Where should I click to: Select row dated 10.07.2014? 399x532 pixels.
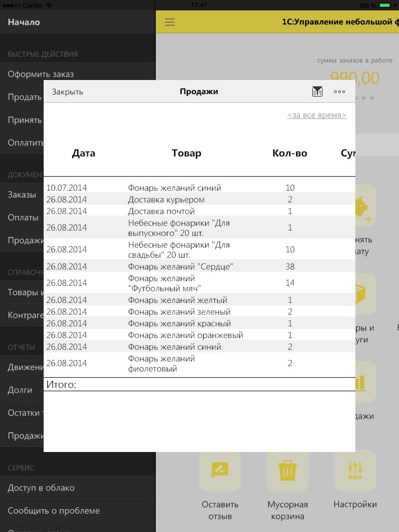click(x=199, y=188)
